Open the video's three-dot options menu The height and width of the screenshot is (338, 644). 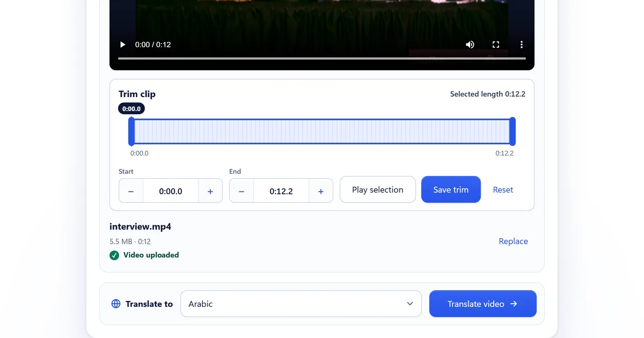coord(522,45)
